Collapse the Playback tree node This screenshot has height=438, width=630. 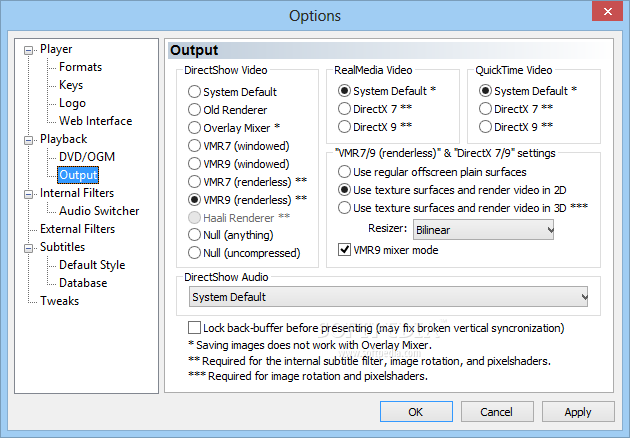(x=29, y=141)
